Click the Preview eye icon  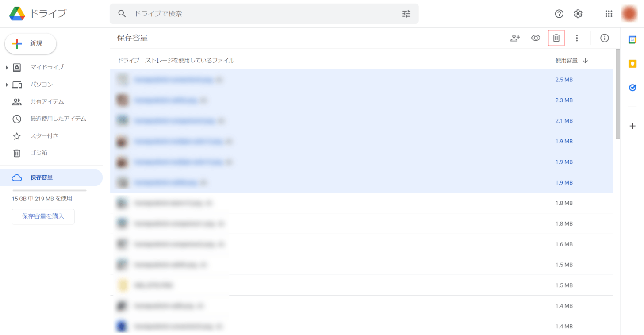click(x=536, y=38)
